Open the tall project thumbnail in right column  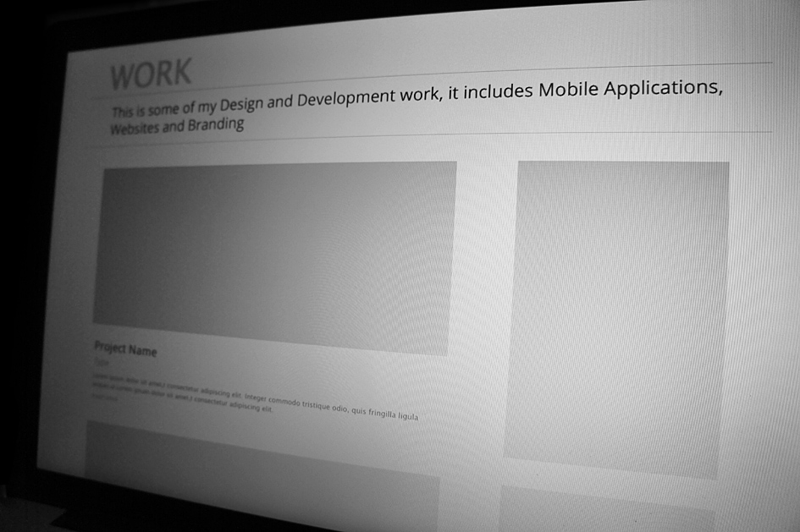pyautogui.click(x=615, y=320)
